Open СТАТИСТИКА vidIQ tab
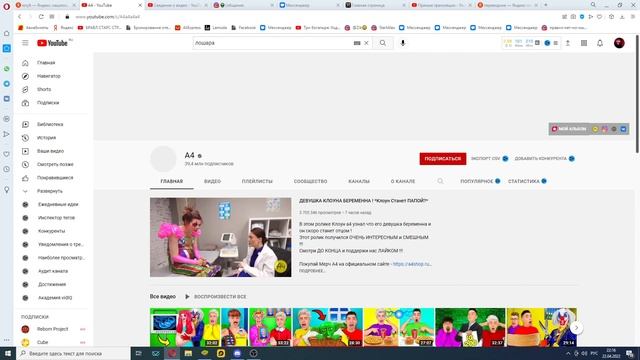Screen dimensions: 640x360 (527, 181)
